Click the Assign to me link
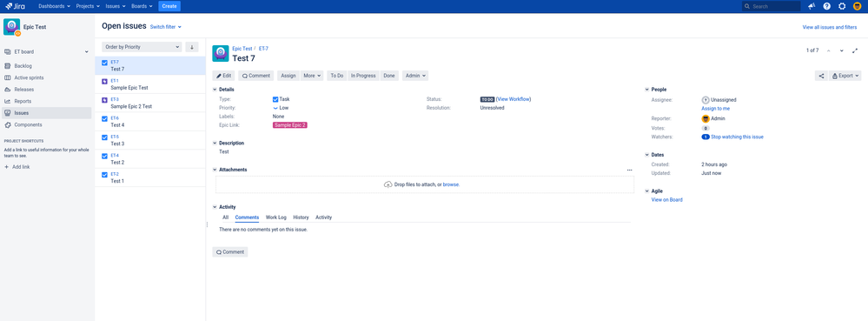 (715, 109)
